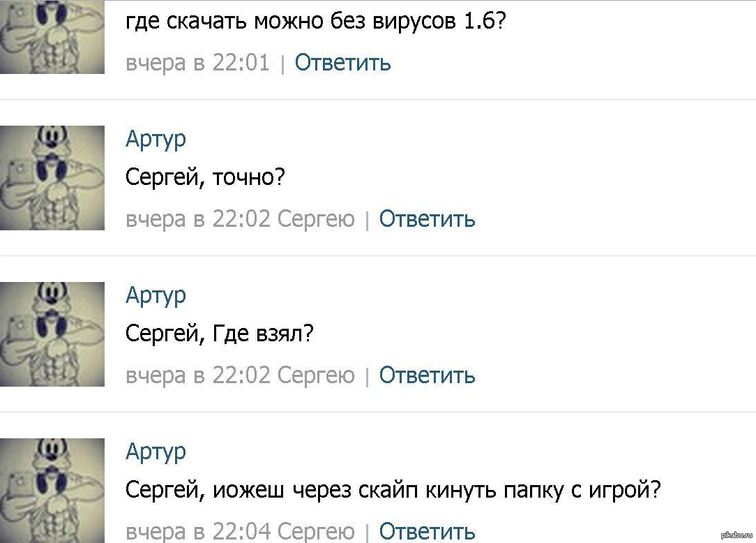
Task: Open timestamp under 'Сергей, Где взял?' comment
Action: pos(197,375)
